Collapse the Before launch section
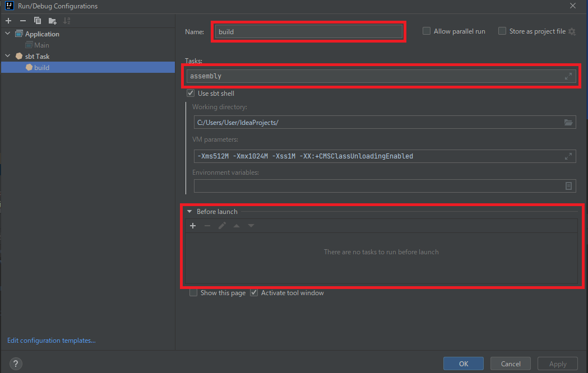588x373 pixels. coord(189,212)
